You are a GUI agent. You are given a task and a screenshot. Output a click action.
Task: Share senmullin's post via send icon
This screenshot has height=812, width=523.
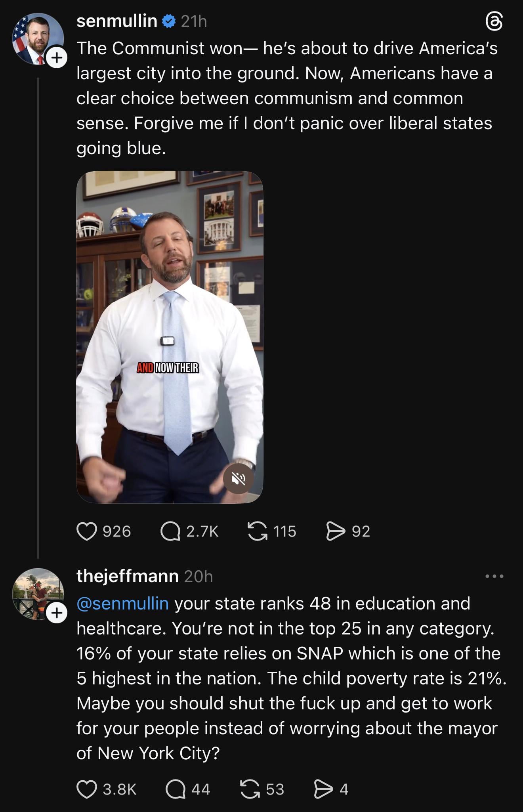point(336,531)
